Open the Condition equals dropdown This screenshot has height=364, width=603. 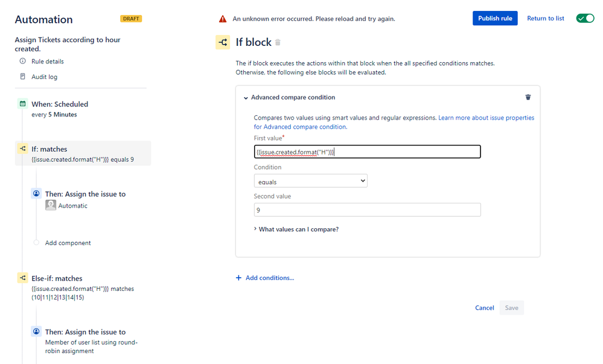[x=310, y=181]
